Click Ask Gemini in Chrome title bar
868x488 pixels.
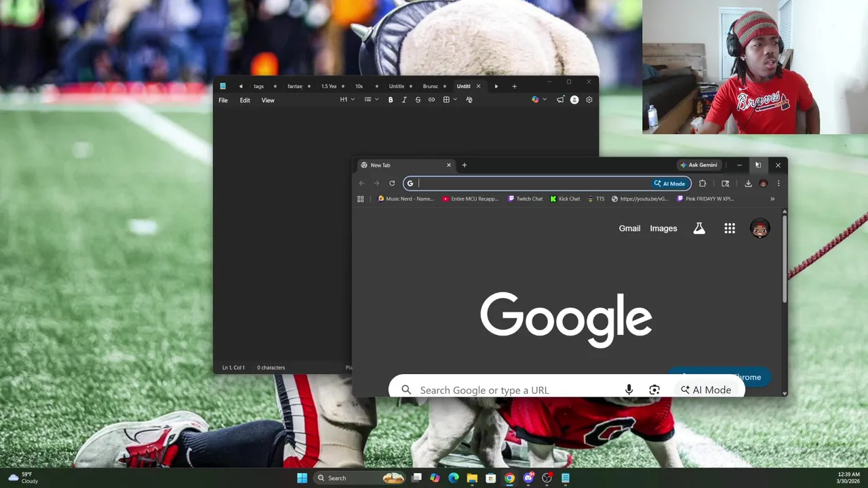coord(698,165)
